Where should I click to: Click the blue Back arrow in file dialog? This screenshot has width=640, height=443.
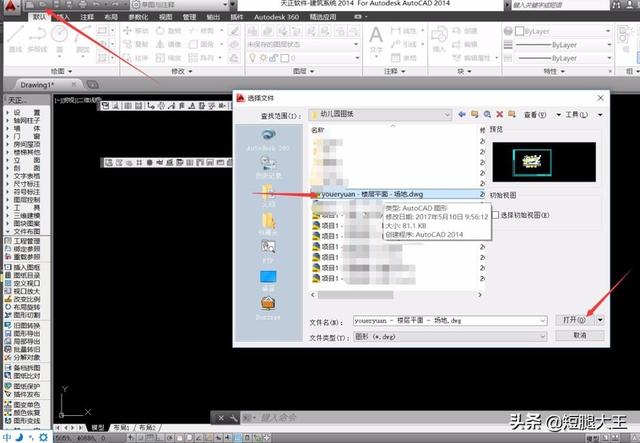coord(462,114)
